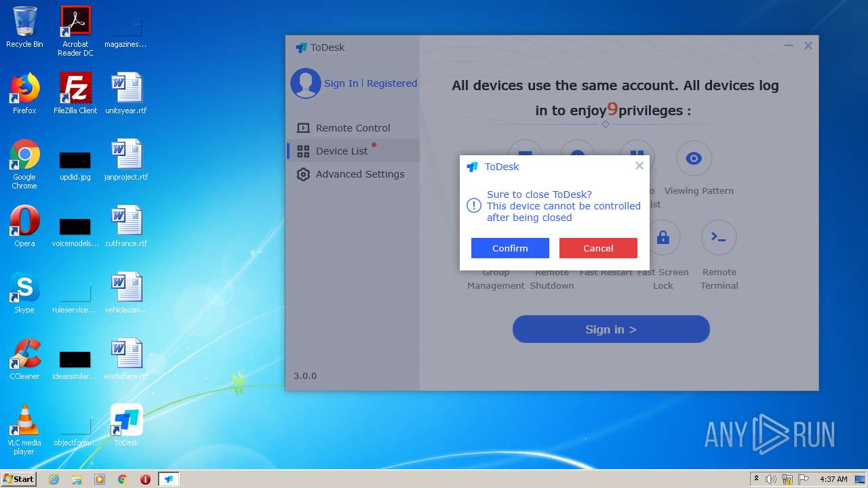Screen dimensions: 868x488
Task: Minimize the ToDesk main window
Action: (x=789, y=46)
